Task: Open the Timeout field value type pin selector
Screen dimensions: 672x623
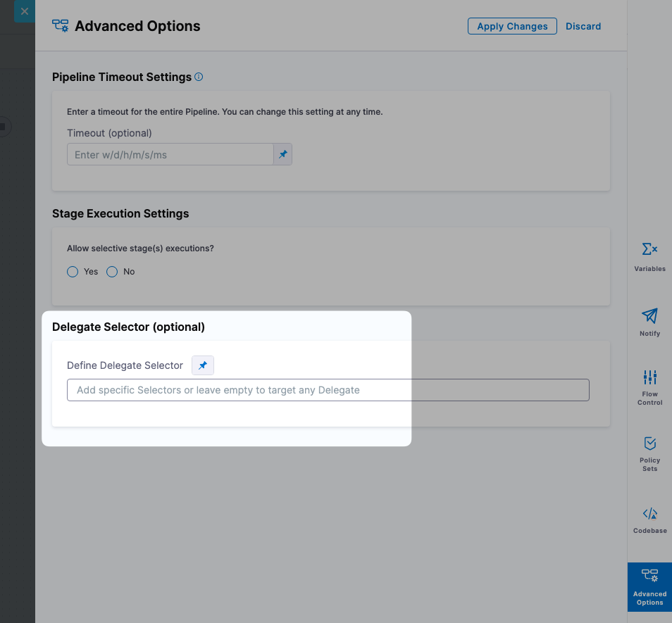Action: (x=282, y=154)
